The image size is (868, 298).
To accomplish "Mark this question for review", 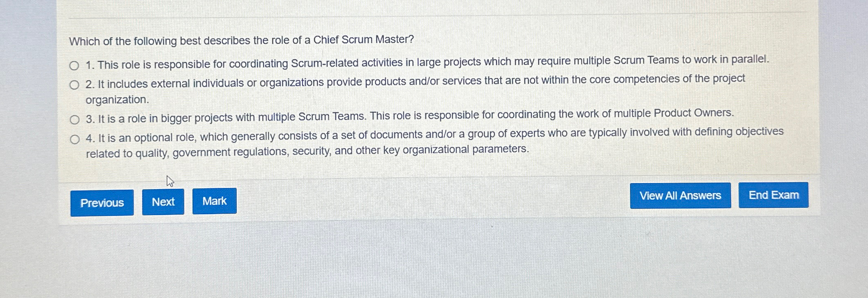I will (214, 201).
